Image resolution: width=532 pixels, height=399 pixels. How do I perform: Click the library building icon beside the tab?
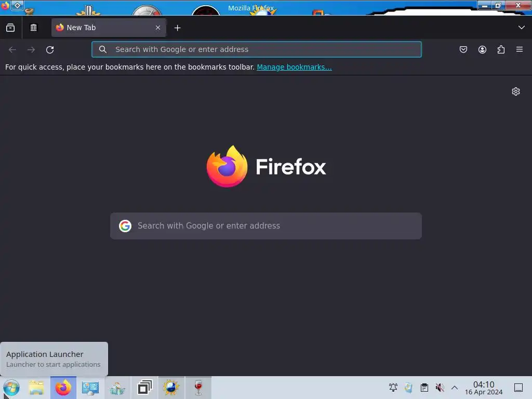pyautogui.click(x=33, y=28)
